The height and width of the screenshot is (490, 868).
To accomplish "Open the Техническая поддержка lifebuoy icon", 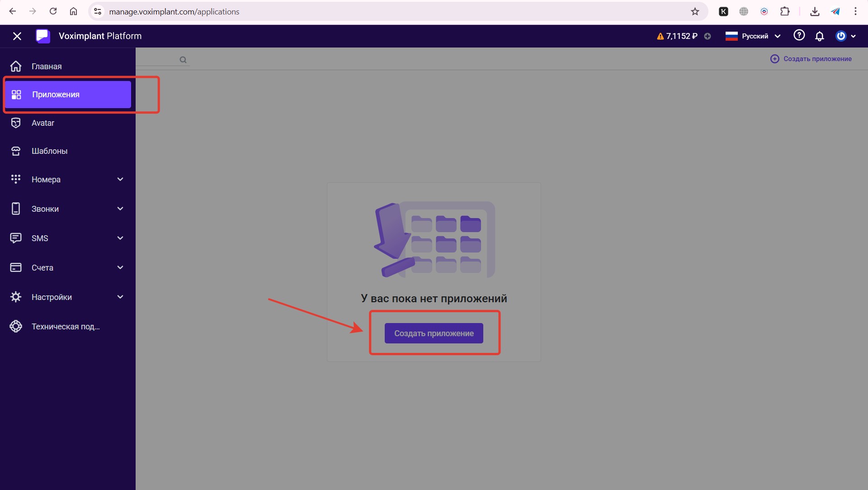I will point(16,326).
